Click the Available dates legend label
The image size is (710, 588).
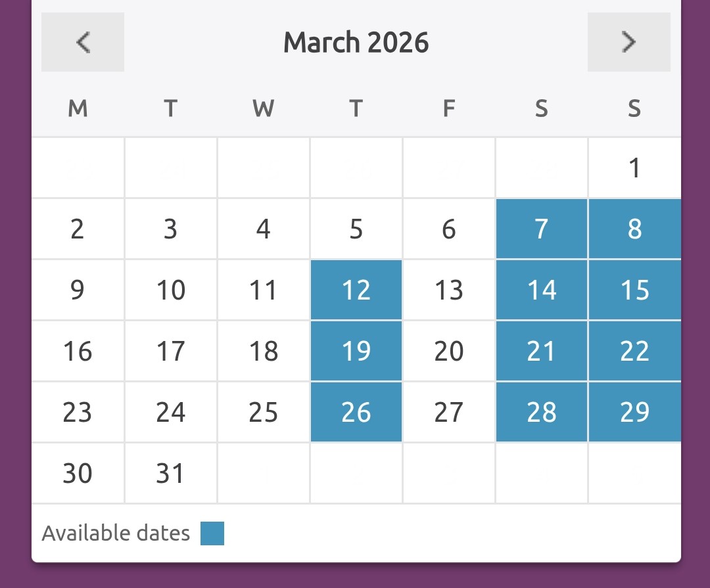[116, 533]
